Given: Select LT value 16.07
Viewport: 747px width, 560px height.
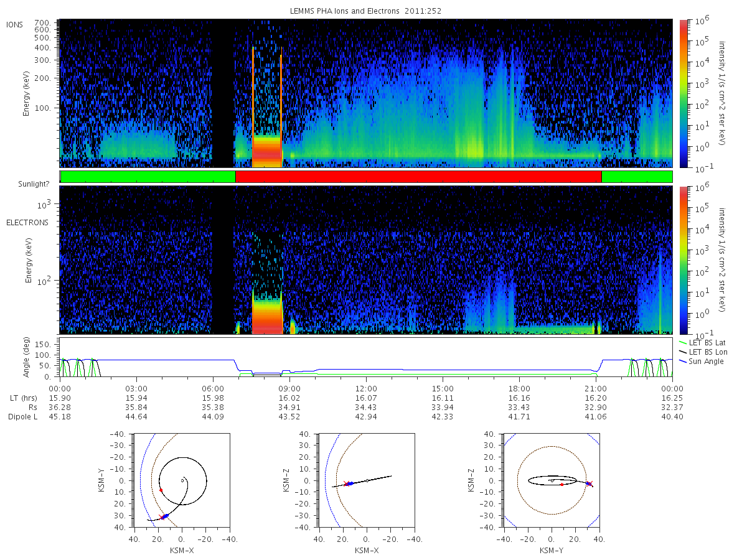Looking at the screenshot, I should tap(366, 397).
